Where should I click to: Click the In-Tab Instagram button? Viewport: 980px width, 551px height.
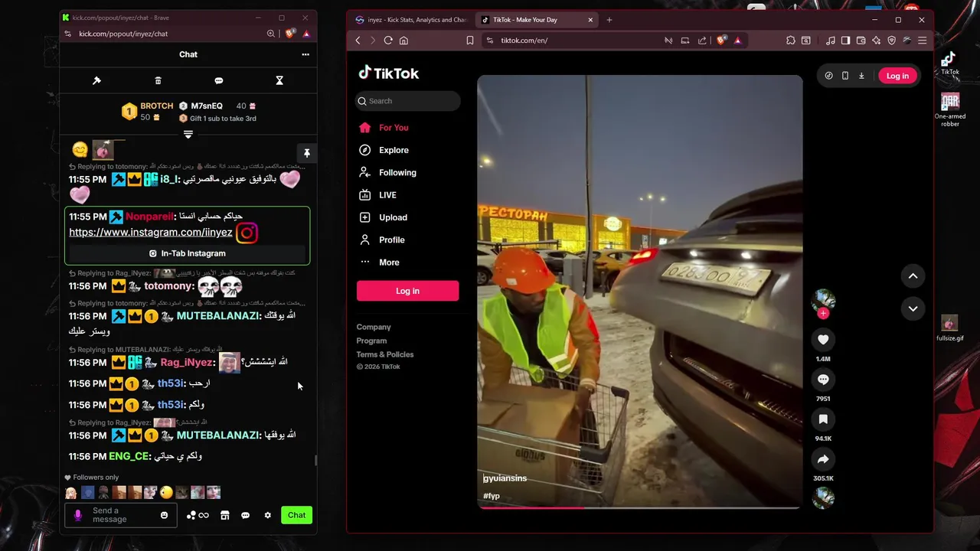pyautogui.click(x=188, y=253)
